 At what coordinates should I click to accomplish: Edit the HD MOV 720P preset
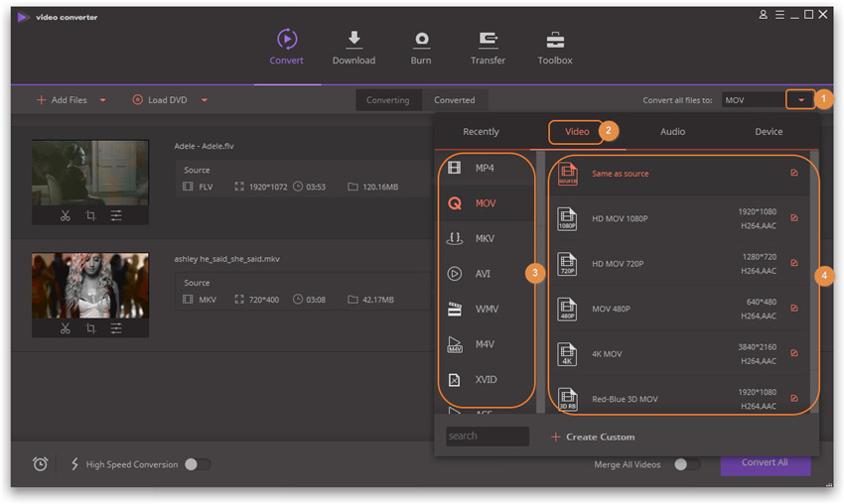[x=794, y=263]
